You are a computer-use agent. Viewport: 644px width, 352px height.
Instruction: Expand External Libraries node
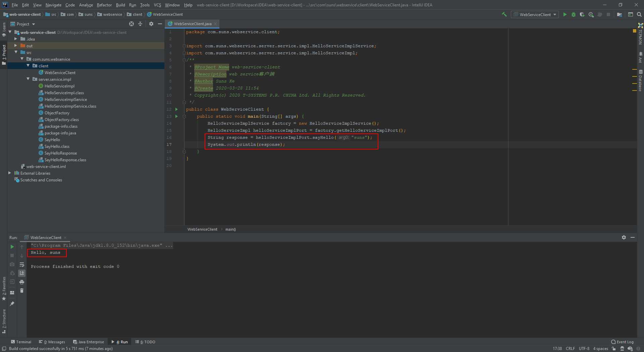tap(10, 173)
